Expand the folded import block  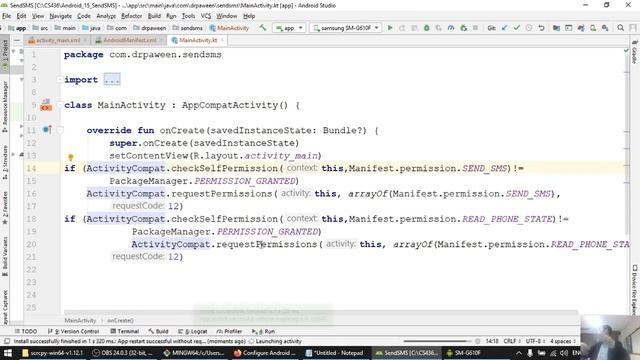click(x=112, y=80)
